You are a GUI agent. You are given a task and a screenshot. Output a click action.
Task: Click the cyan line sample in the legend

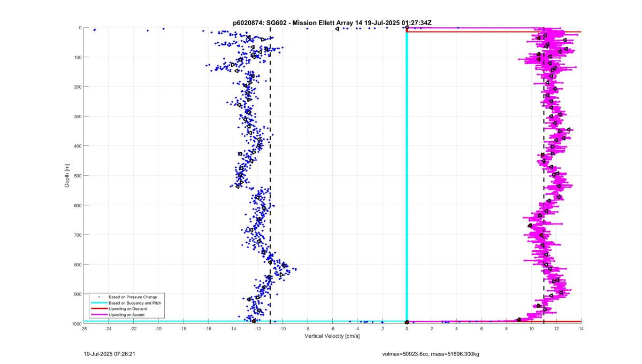tap(99, 303)
